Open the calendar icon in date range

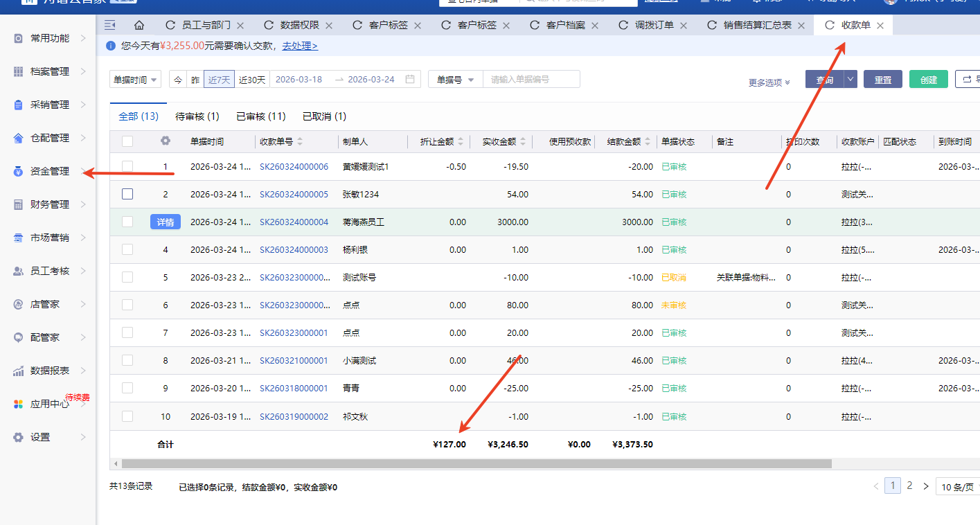coord(410,80)
